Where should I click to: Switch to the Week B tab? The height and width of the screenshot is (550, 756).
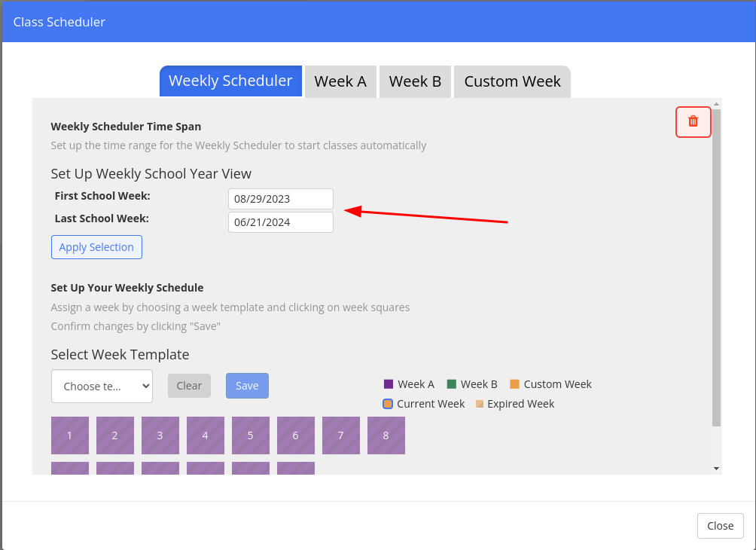click(x=415, y=81)
